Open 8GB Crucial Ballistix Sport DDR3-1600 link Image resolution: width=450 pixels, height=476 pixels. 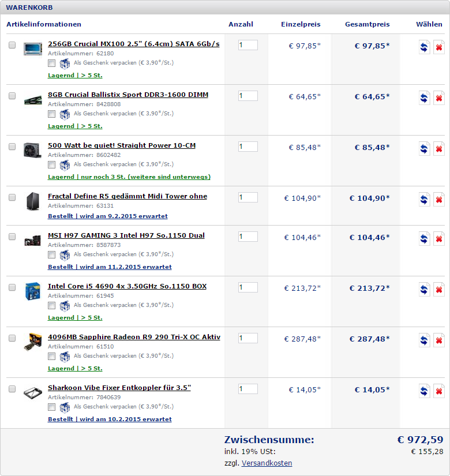click(128, 95)
